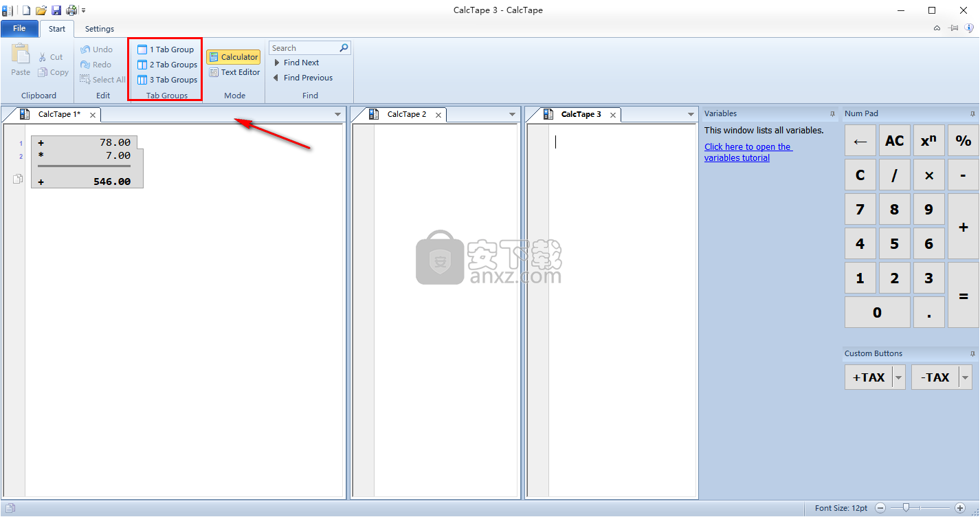Click the copy result icon beside 546.00
This screenshot has width=980, height=517.
[19, 179]
